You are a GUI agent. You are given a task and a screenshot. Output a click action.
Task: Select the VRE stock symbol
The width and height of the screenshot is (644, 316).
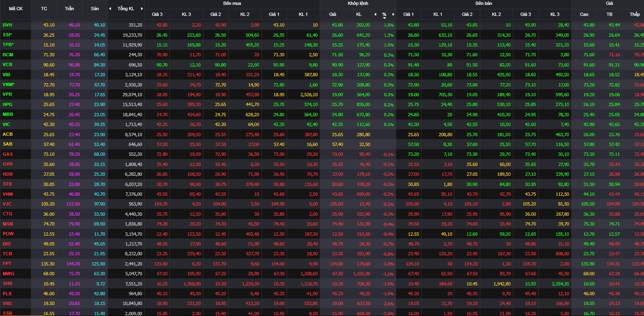[7, 303]
